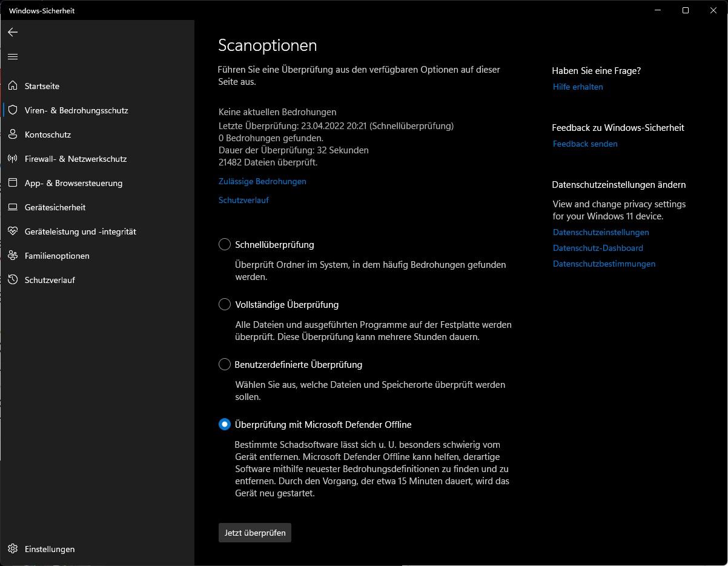This screenshot has height=566, width=728.
Task: Click the Firewall- & Netzwerkschutz antenna icon
Action: tap(13, 159)
